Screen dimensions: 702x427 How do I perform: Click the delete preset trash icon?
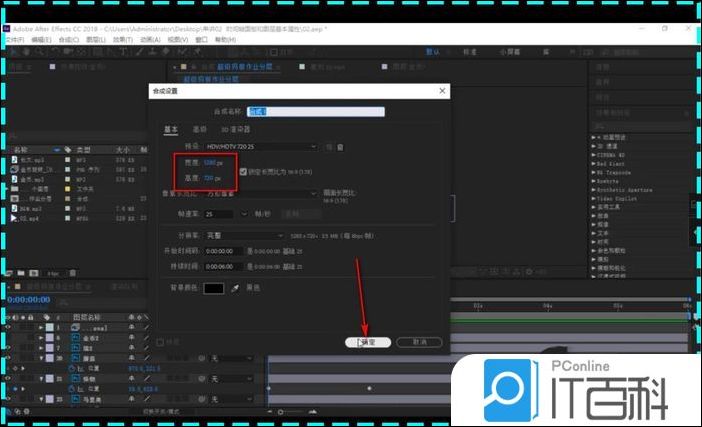[340, 147]
